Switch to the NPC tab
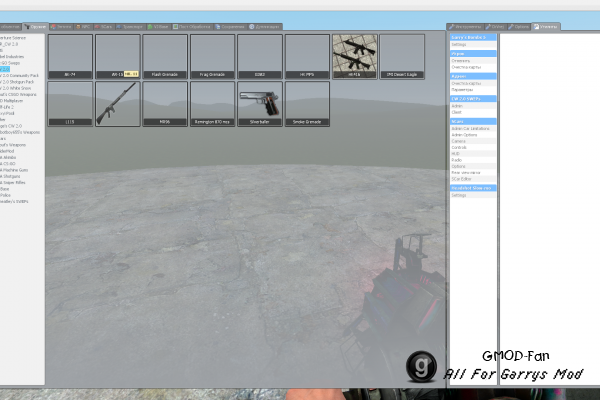This screenshot has width=600, height=400. point(83,27)
